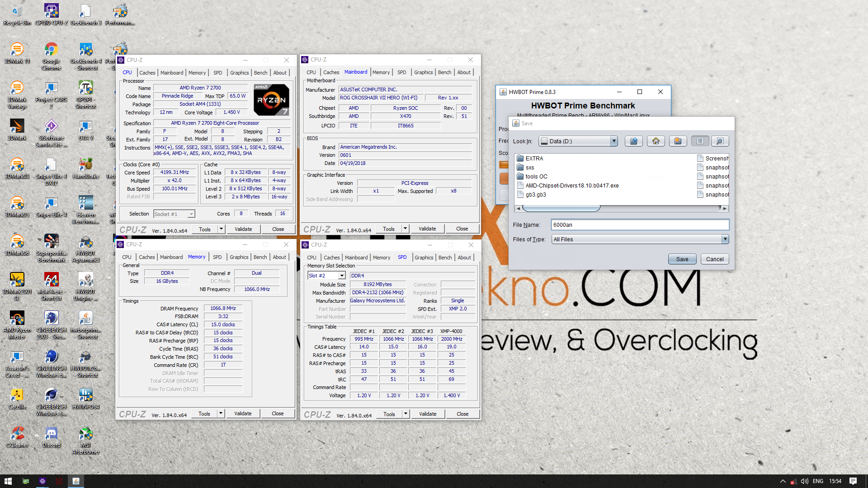The image size is (868, 488).
Task: Open CPU tab in SPD CPU-Z window
Action: [x=311, y=258]
